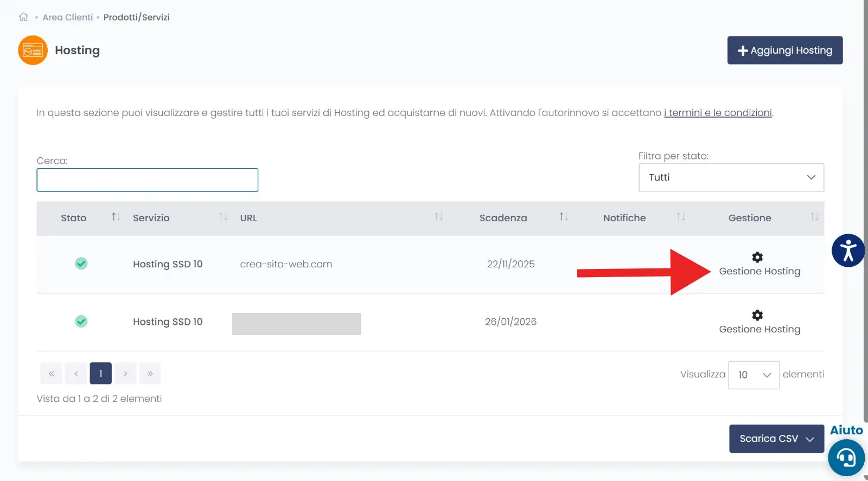868x481 pixels.
Task: Open the Scarica CSV dropdown
Action: click(776, 439)
